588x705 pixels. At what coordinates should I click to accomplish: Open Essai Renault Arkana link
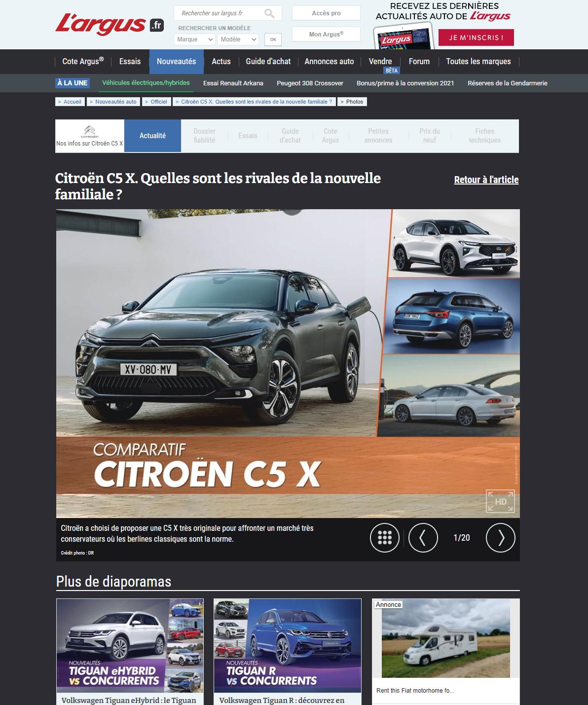[x=233, y=83]
